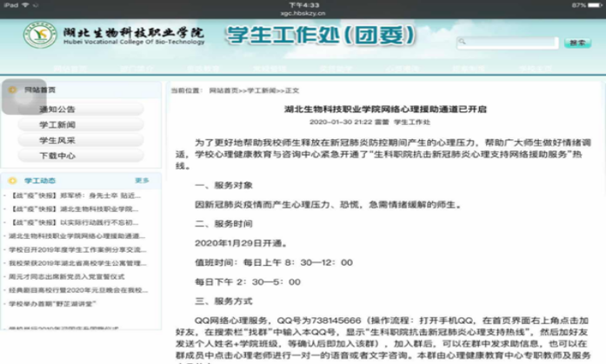Click the 学生工作处(团委) banner title

[x=321, y=35]
